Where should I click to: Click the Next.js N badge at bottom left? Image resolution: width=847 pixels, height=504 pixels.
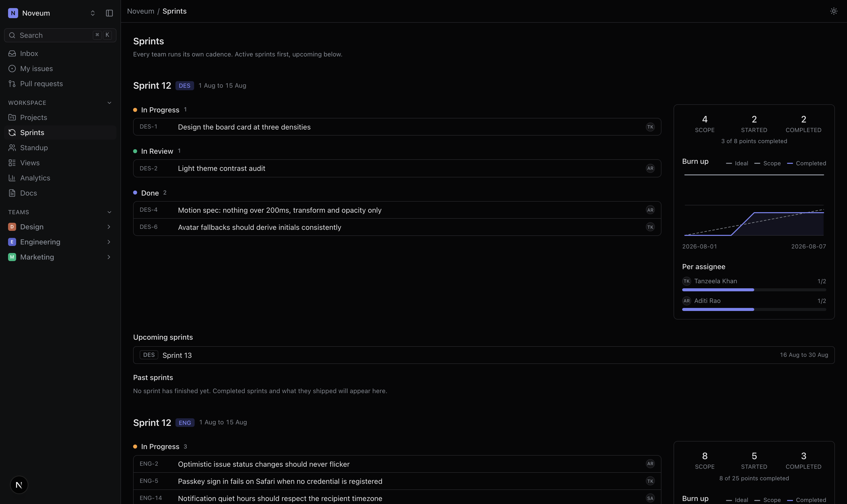tap(19, 485)
